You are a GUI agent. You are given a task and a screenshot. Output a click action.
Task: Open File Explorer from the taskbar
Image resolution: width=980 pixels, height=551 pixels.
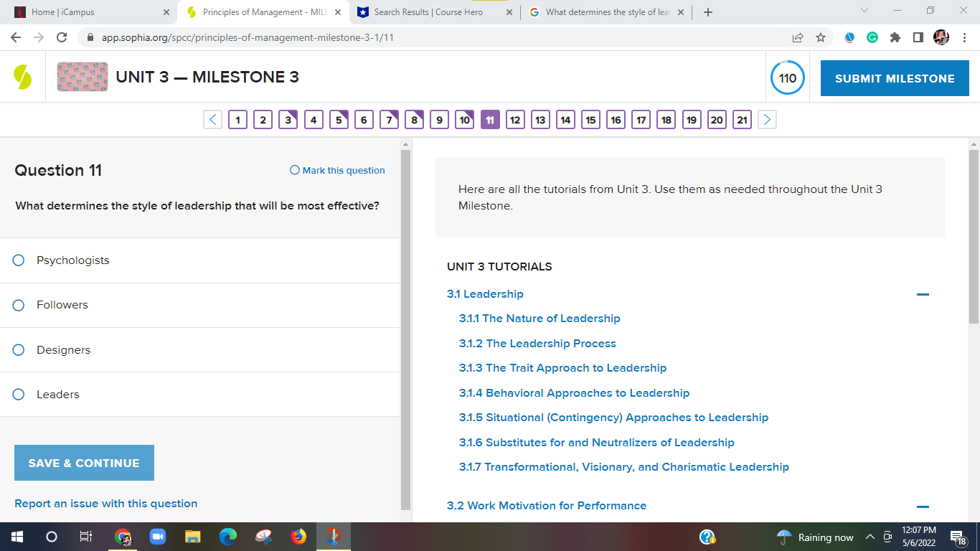193,537
